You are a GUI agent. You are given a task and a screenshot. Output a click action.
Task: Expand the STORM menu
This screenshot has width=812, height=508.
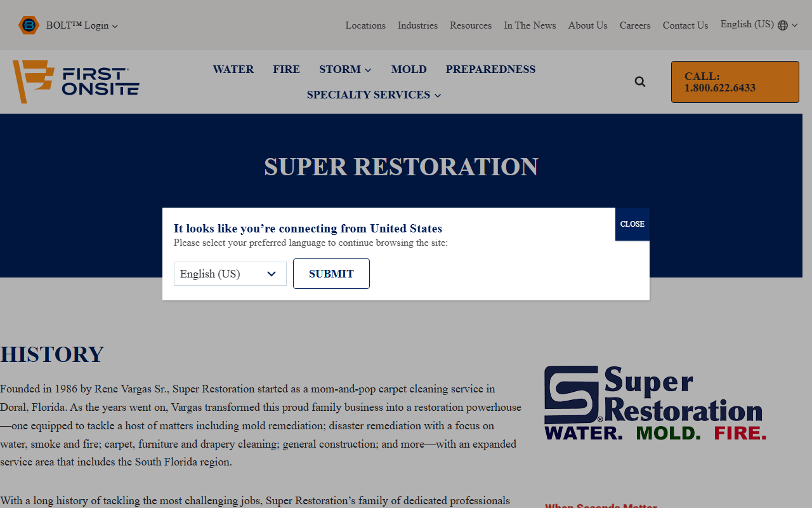345,69
